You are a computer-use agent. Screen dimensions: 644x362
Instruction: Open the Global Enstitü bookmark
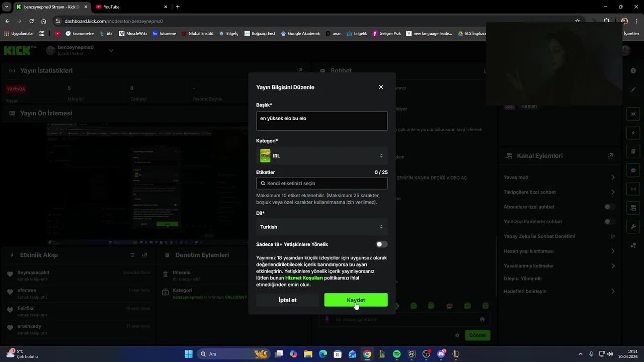pyautogui.click(x=197, y=34)
